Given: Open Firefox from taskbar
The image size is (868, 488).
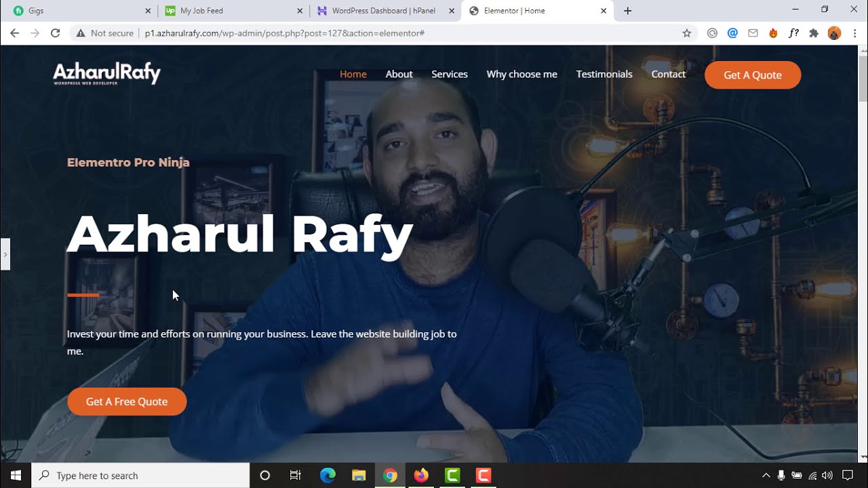Looking at the screenshot, I should [421, 475].
